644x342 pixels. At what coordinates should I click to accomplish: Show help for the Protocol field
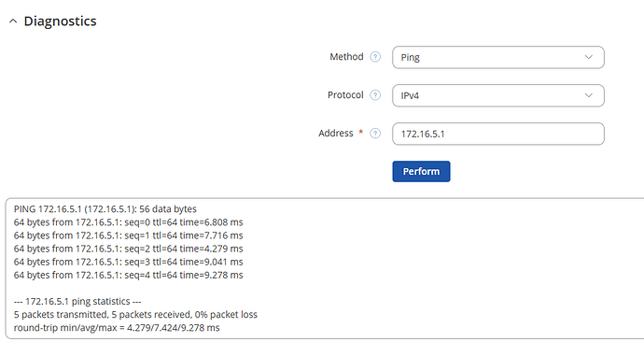coord(375,95)
